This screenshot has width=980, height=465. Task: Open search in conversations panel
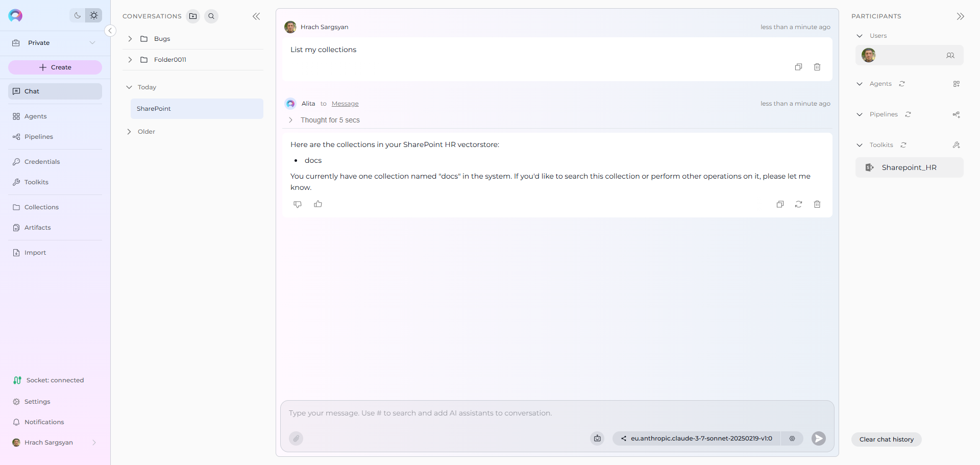tap(211, 16)
